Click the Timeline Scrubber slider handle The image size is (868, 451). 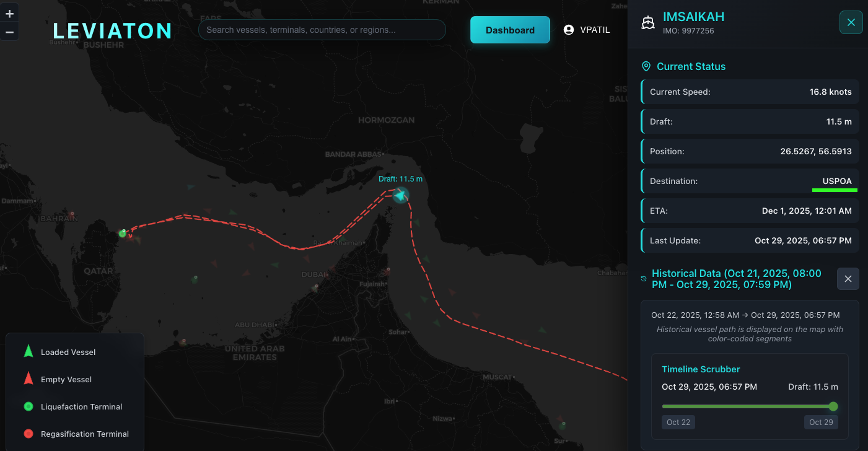(x=833, y=406)
